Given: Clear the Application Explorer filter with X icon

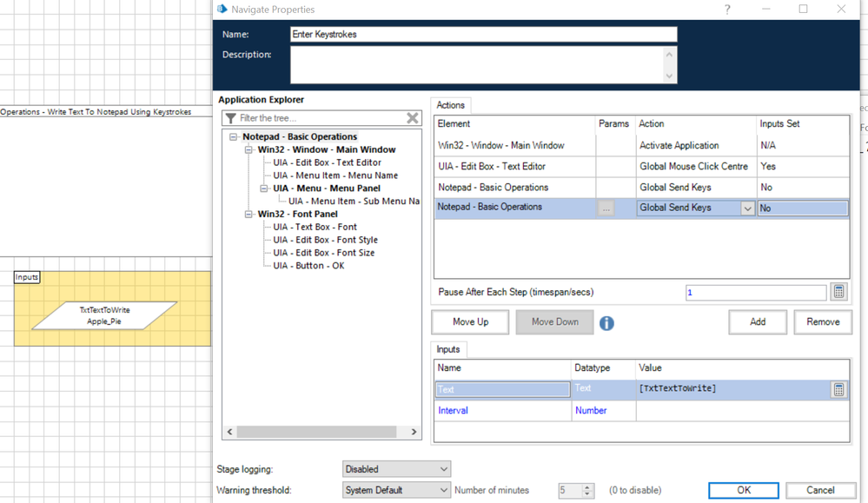Looking at the screenshot, I should 413,118.
